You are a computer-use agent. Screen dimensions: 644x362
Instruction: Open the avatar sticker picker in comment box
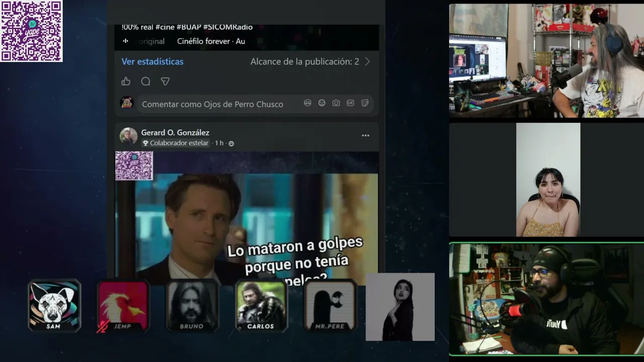[307, 103]
